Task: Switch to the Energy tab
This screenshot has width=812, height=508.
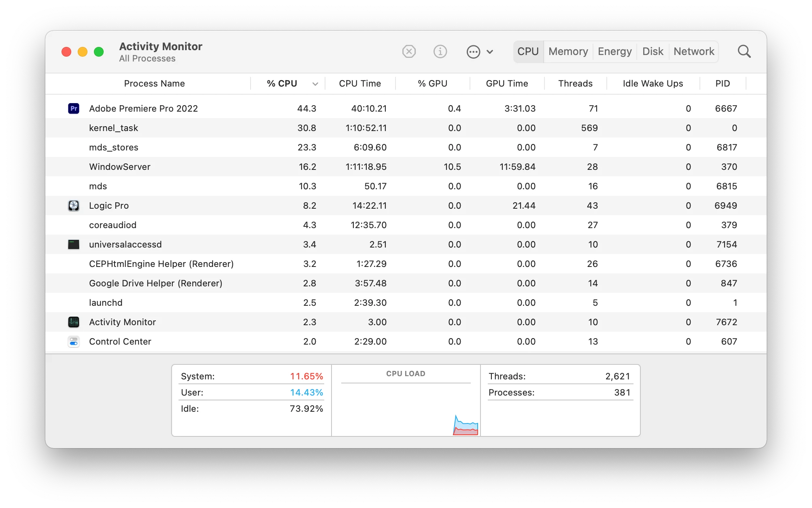Action: click(614, 52)
